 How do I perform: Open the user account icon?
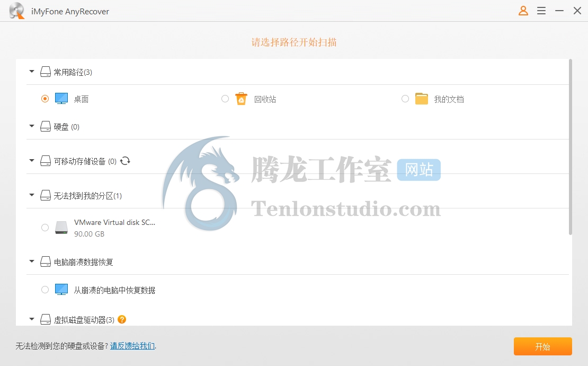point(523,11)
